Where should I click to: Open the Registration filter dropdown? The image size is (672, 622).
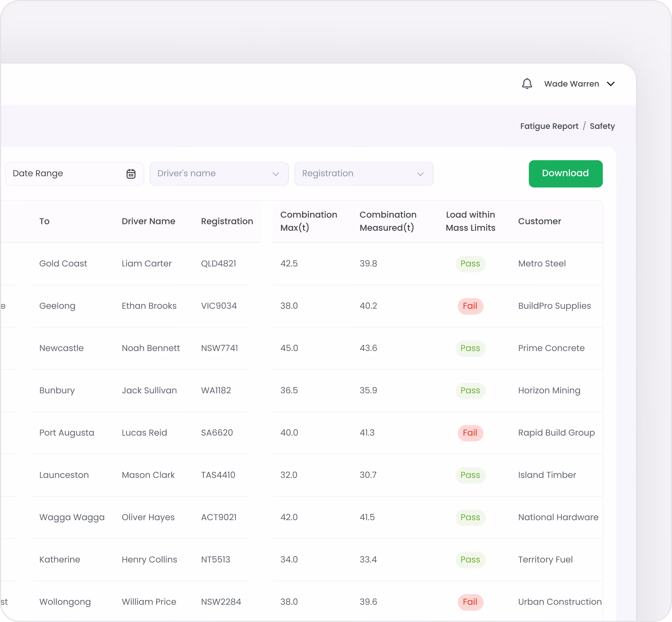364,174
